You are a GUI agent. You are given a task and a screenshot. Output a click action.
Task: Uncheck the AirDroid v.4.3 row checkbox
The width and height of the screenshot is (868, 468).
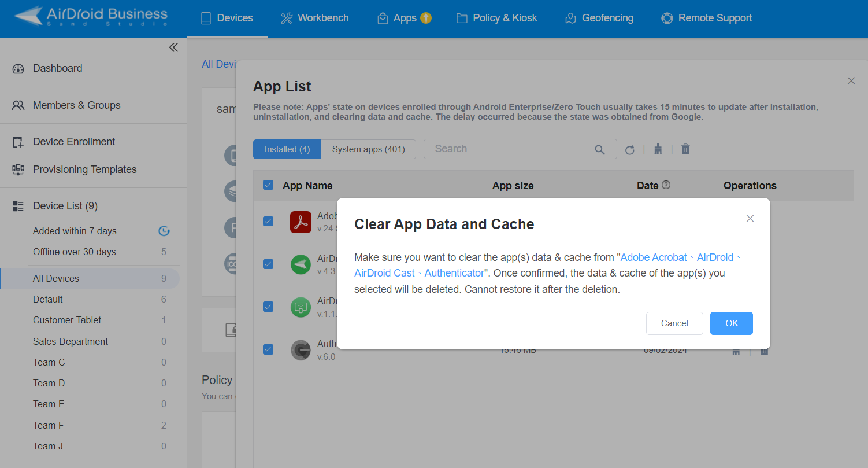(268, 264)
